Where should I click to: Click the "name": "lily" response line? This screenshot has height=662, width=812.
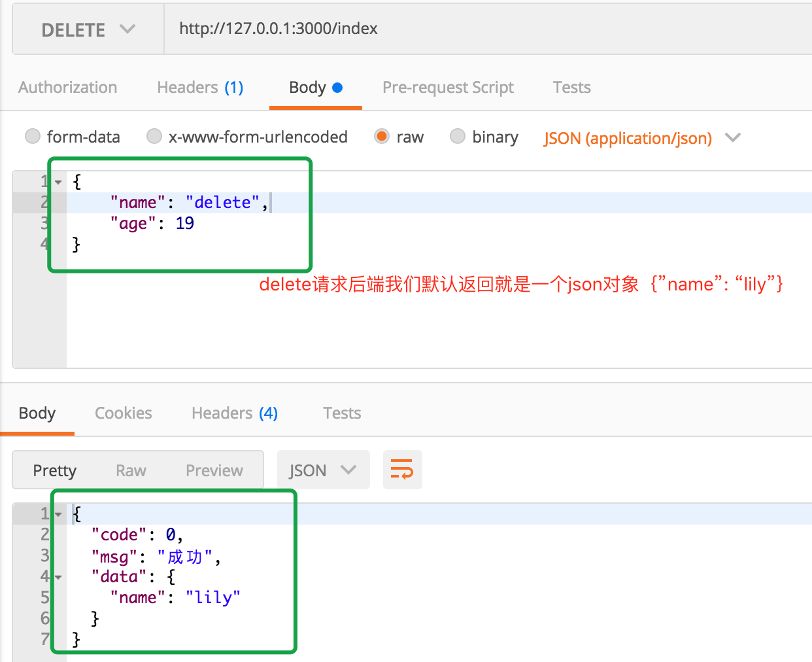point(175,598)
